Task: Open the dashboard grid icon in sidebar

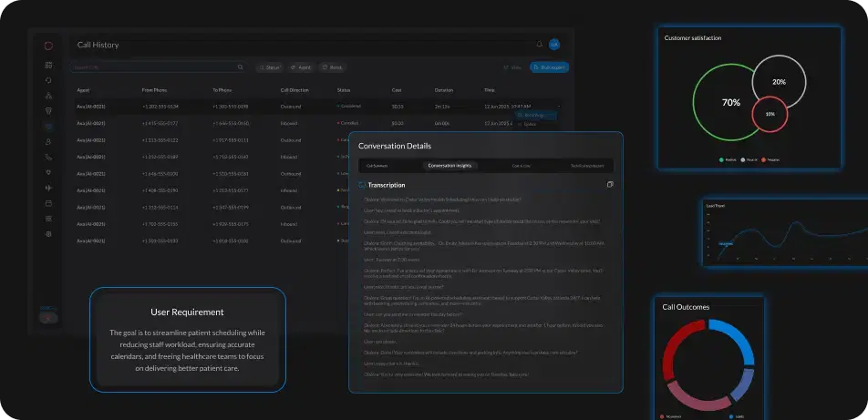Action: [x=48, y=65]
